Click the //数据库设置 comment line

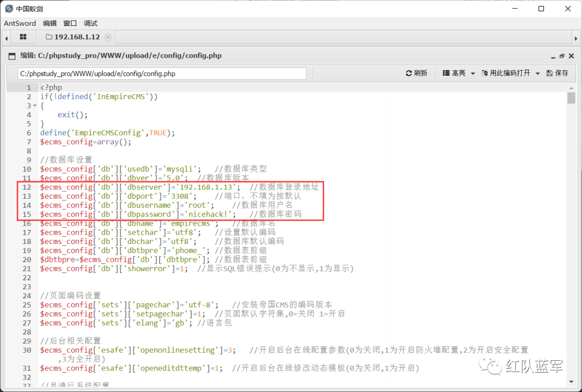pos(66,160)
